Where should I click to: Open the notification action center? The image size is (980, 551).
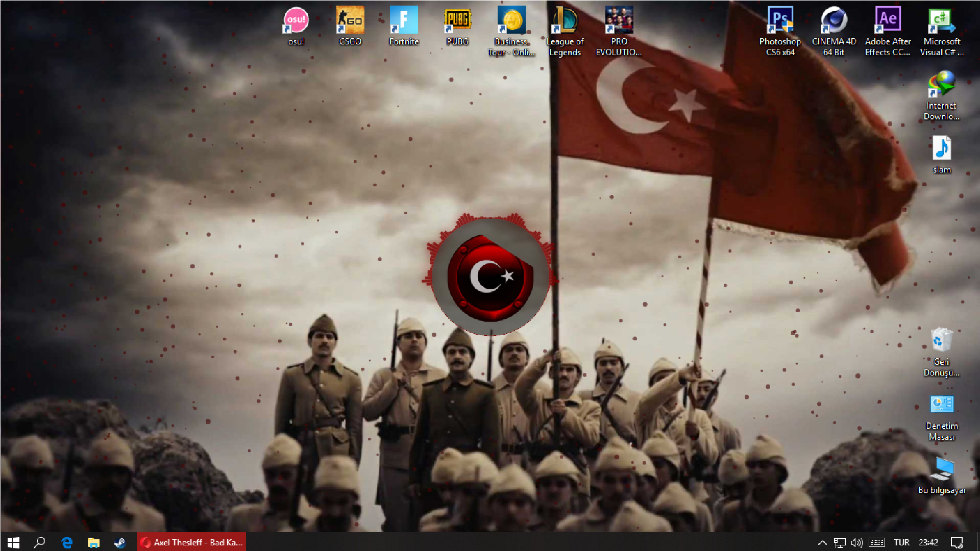click(x=957, y=542)
